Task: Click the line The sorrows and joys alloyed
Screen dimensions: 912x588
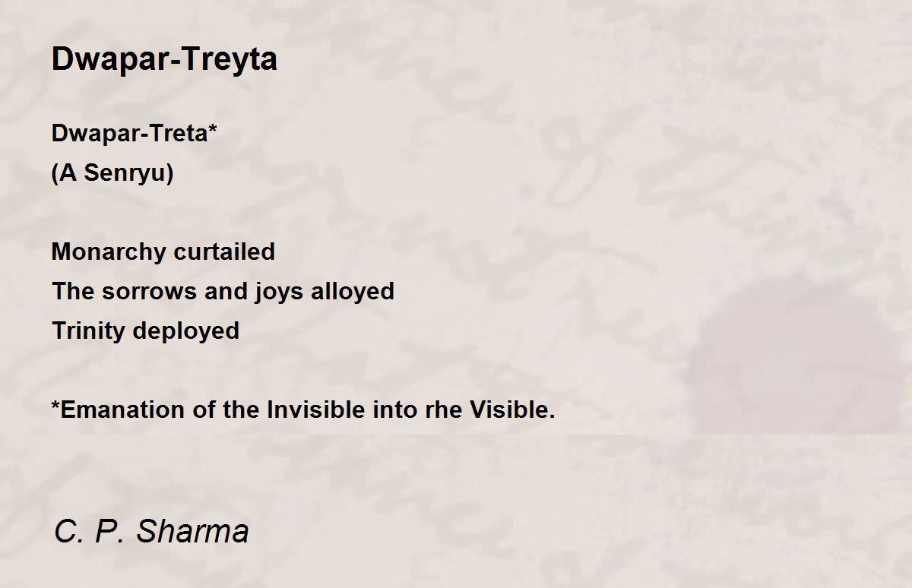Action: point(223,292)
